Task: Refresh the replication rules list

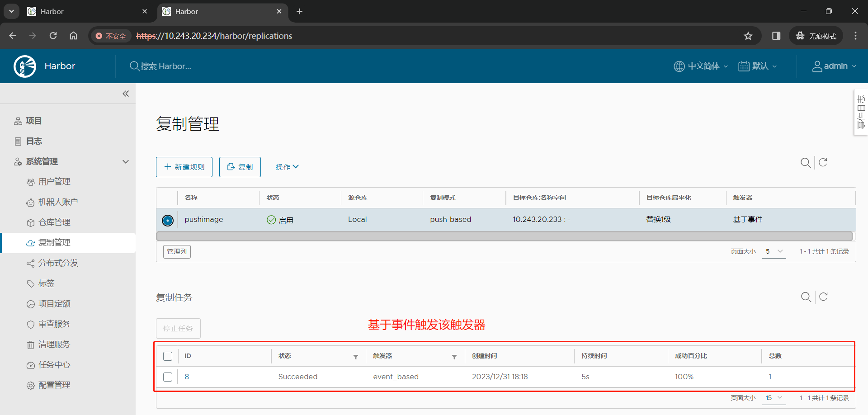Action: [823, 162]
